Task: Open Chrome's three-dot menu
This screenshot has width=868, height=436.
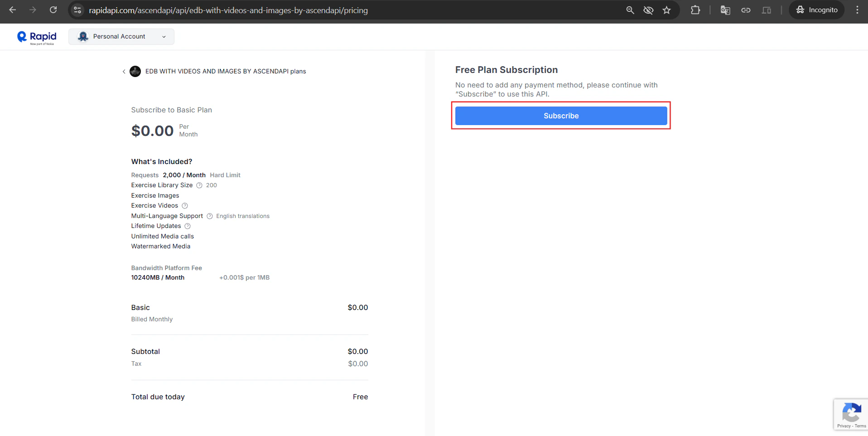Action: 857,10
